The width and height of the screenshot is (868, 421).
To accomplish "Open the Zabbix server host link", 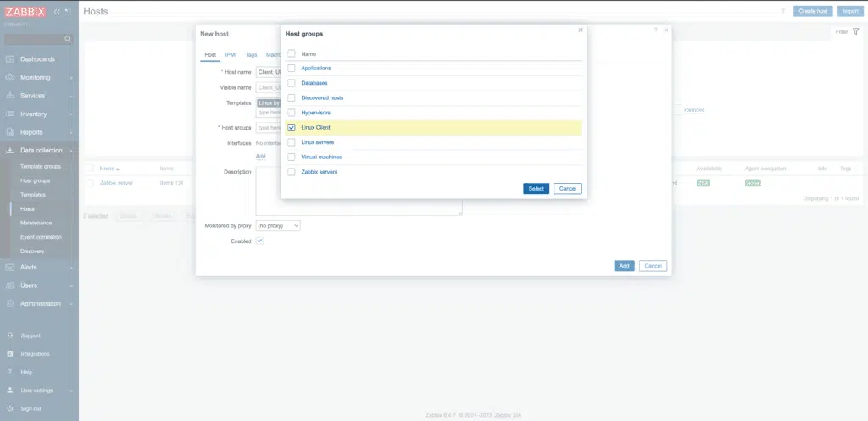I will [116, 183].
